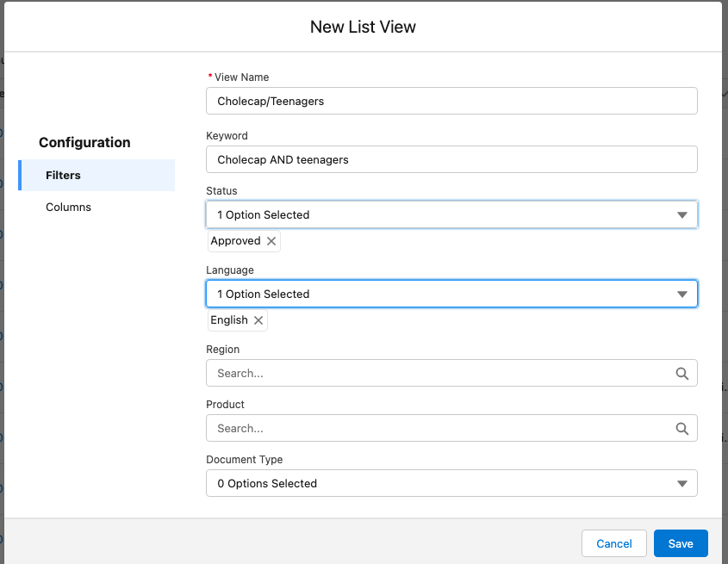Viewport: 728px width, 564px height.
Task: Remove the English language pill
Action: (x=258, y=320)
